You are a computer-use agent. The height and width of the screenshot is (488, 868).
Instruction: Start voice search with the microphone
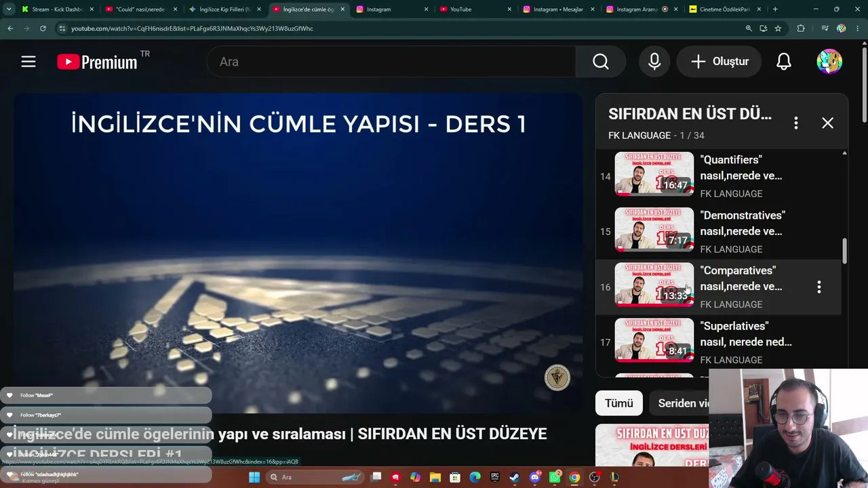tap(654, 62)
